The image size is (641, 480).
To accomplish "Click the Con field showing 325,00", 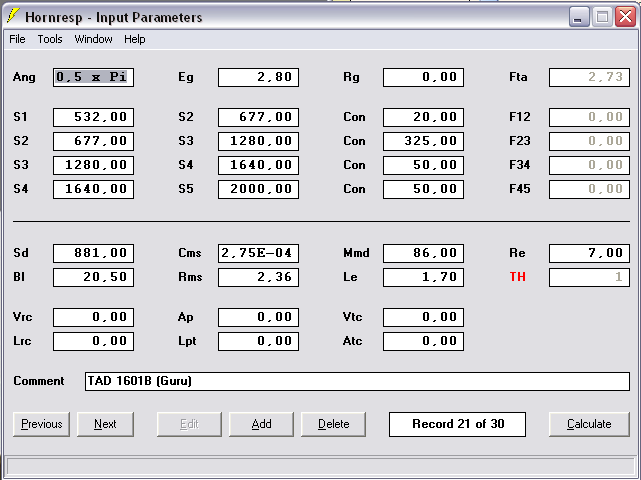I will tap(424, 141).
